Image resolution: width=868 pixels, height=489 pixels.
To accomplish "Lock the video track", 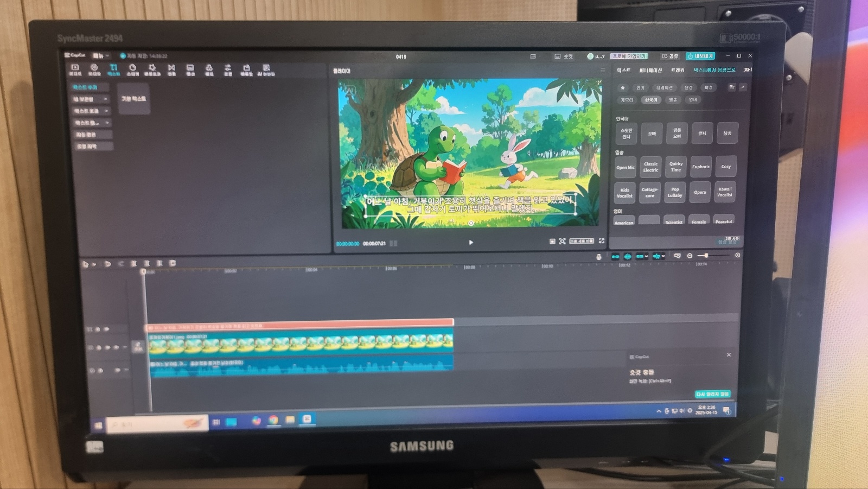I will tap(99, 347).
